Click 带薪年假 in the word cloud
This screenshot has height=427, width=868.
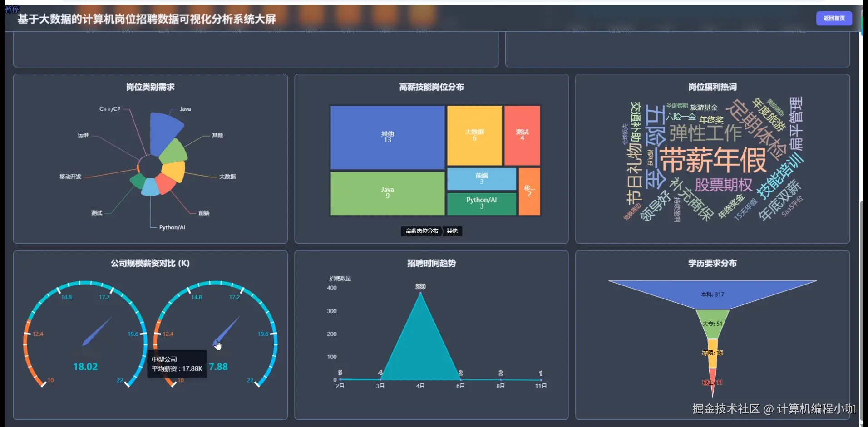pos(713,160)
